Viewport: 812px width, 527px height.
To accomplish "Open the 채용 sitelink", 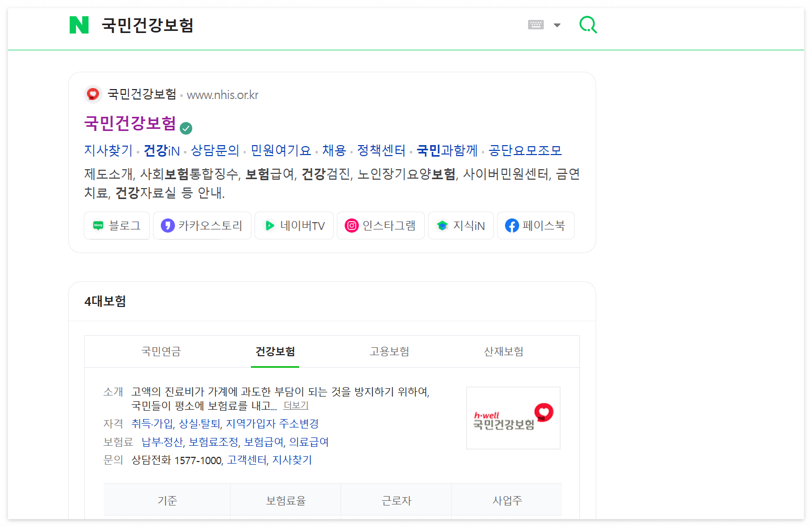I will pos(334,150).
